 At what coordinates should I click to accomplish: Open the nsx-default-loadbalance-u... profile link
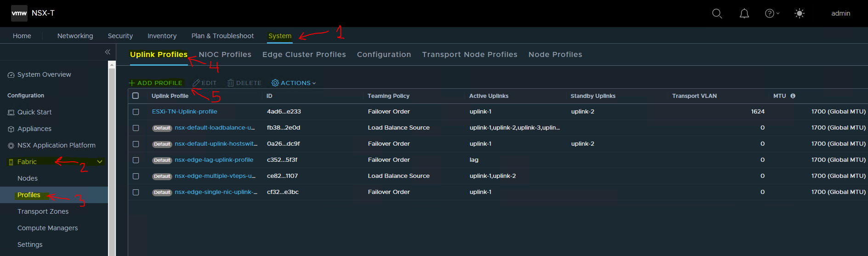point(215,128)
